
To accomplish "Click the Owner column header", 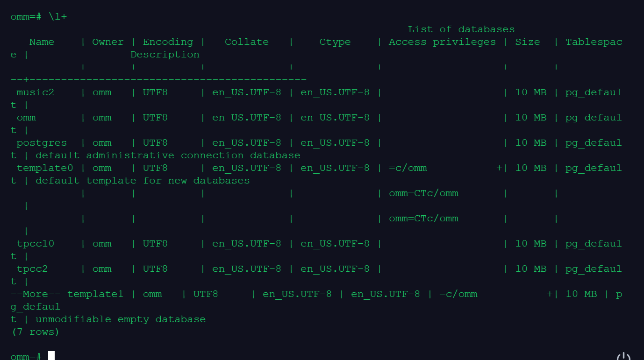I will click(x=108, y=42).
